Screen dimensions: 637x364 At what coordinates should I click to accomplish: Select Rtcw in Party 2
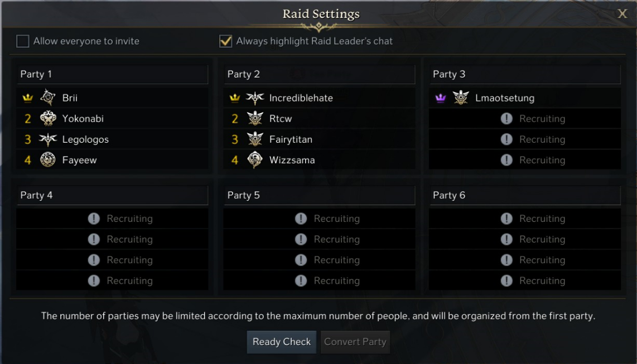point(281,119)
